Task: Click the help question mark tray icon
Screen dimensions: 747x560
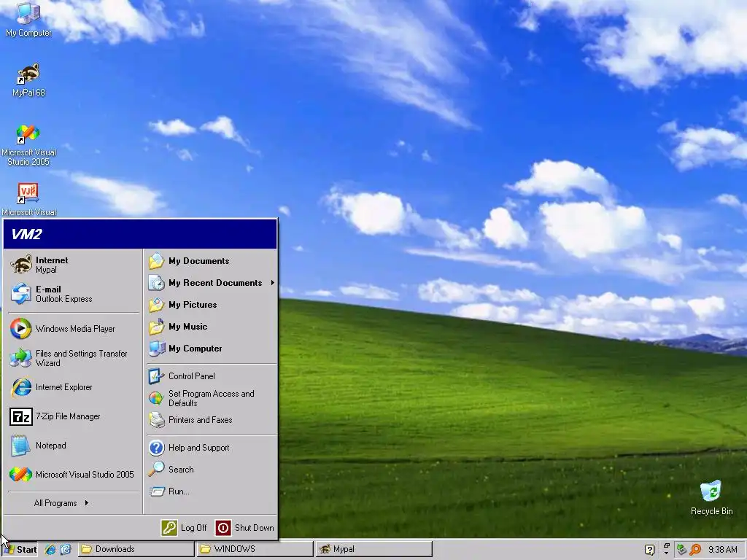Action: [649, 550]
